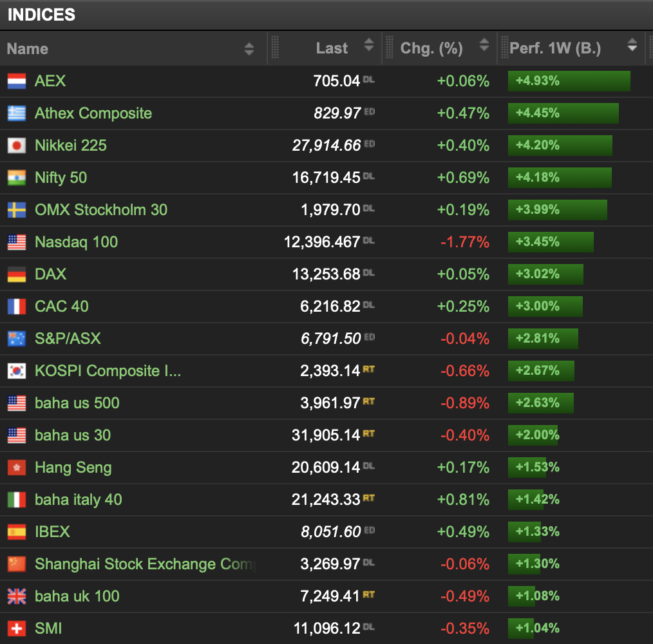Viewport: 653px width, 644px height.
Task: Select the SMI last value 11,096.12
Action: pos(327,628)
